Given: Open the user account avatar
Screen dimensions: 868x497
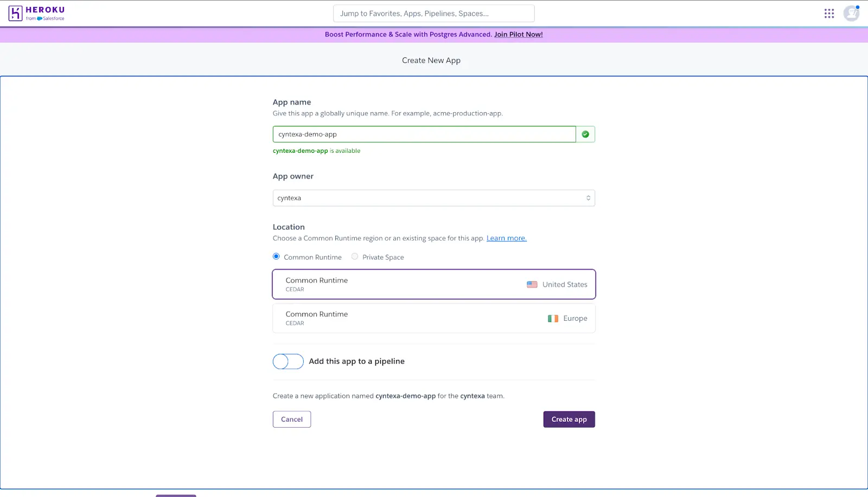Looking at the screenshot, I should [851, 14].
